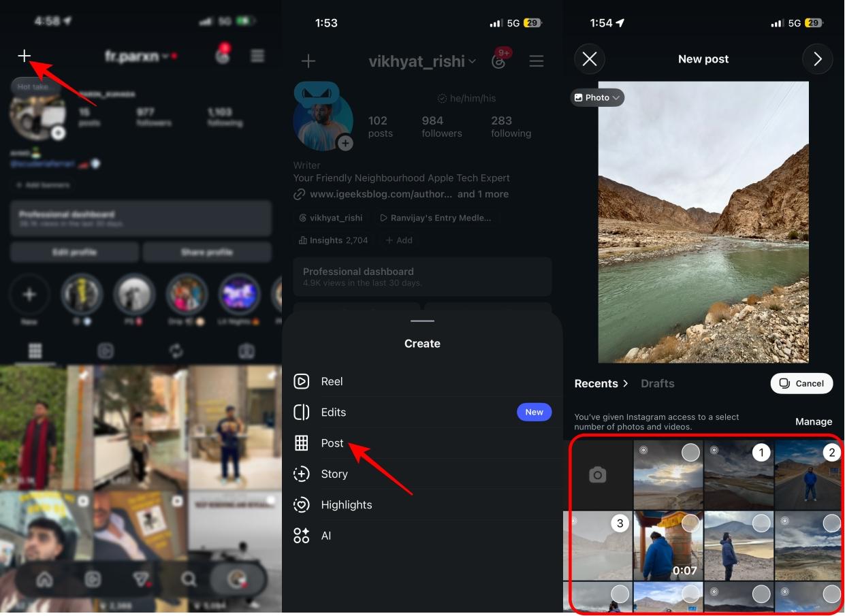
Task: Expand the vikhyat_rishi account switcher
Action: coord(472,61)
